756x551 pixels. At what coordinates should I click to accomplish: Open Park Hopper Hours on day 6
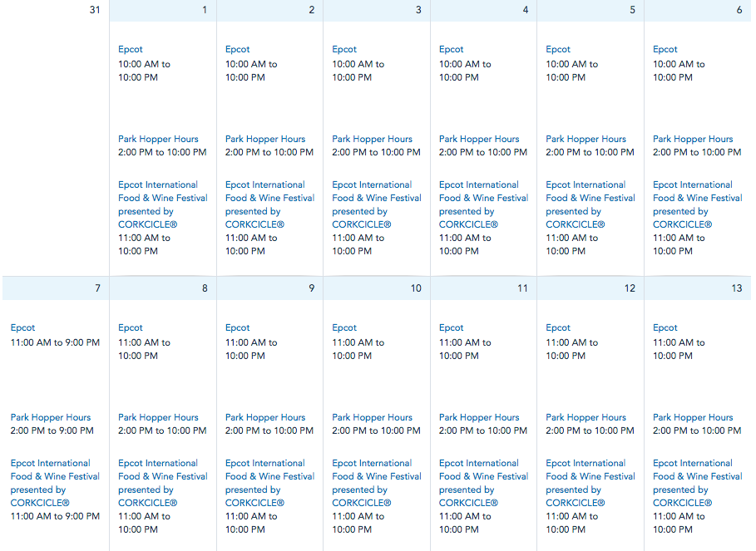(693, 139)
